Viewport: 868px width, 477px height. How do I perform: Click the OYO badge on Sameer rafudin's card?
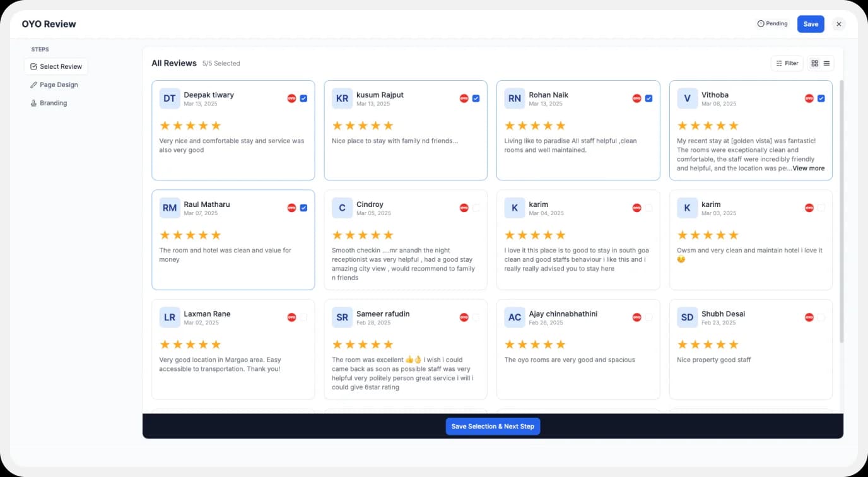(464, 317)
